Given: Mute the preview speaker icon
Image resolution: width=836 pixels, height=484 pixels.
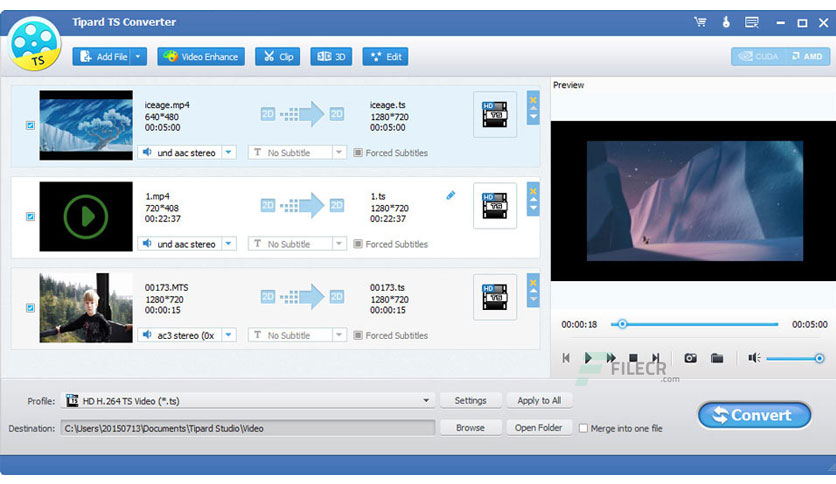Looking at the screenshot, I should (754, 358).
